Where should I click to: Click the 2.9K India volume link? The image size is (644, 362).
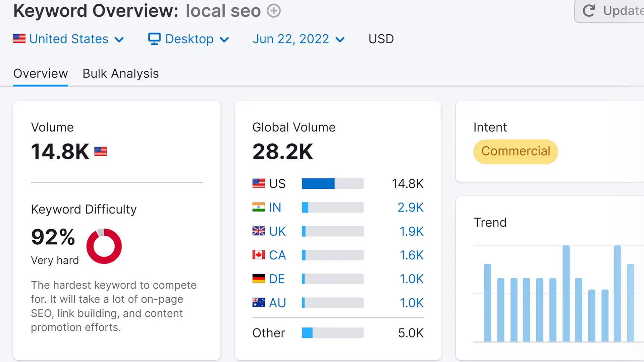410,207
